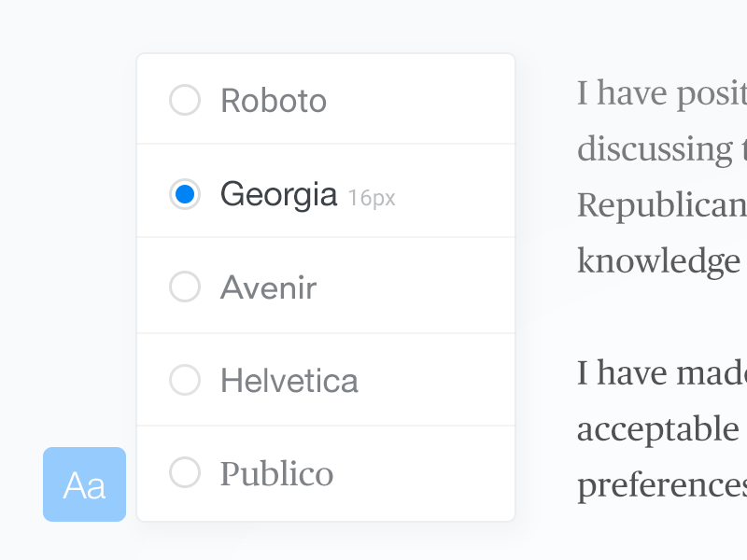Image resolution: width=747 pixels, height=560 pixels.
Task: Click the word 'preferences' in the article
Action: [x=661, y=485]
